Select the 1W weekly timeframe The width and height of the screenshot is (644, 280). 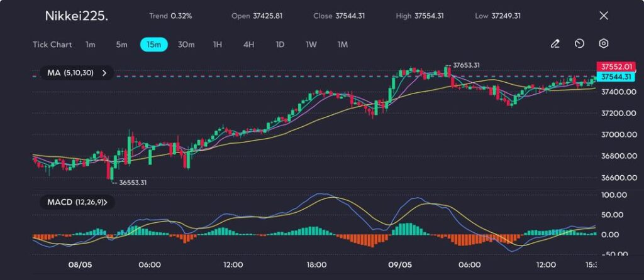click(311, 45)
